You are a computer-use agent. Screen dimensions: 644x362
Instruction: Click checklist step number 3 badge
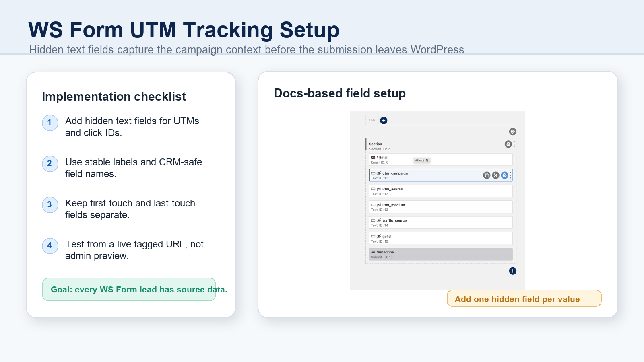[x=50, y=204]
